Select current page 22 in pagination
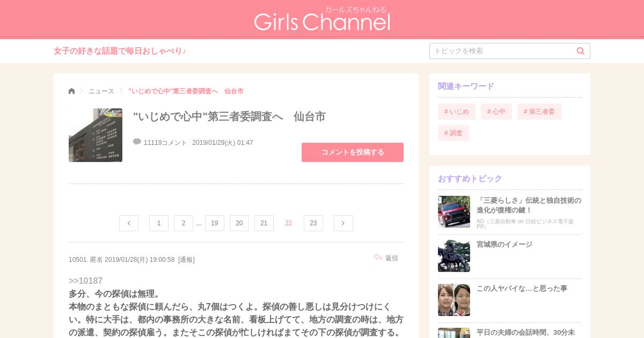Image resolution: width=644 pixels, height=338 pixels. (x=289, y=223)
